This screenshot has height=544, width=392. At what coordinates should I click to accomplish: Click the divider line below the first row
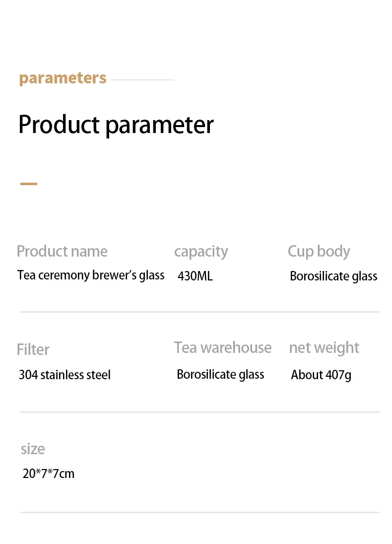coord(200,312)
